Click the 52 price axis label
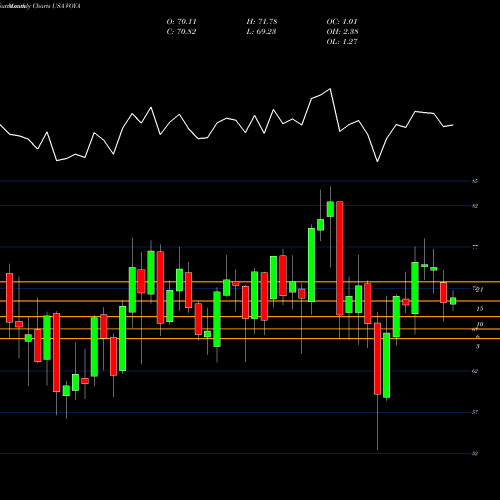Image resolution: width=500 pixels, height=500 pixels. click(475, 454)
